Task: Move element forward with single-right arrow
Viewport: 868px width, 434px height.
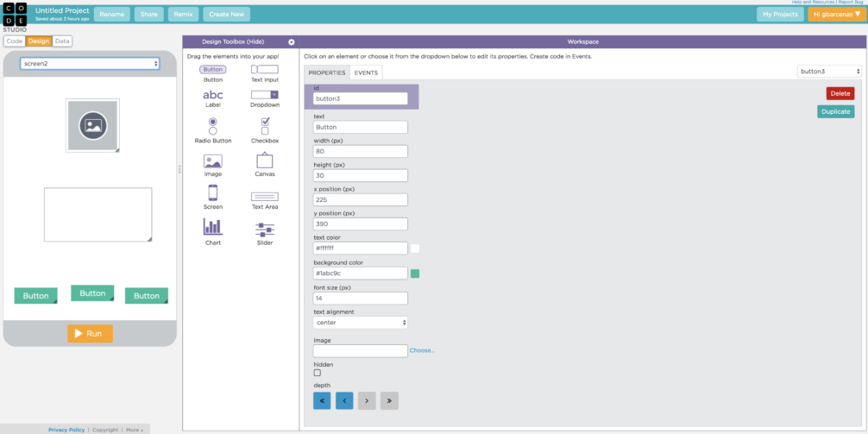Action: pos(367,401)
